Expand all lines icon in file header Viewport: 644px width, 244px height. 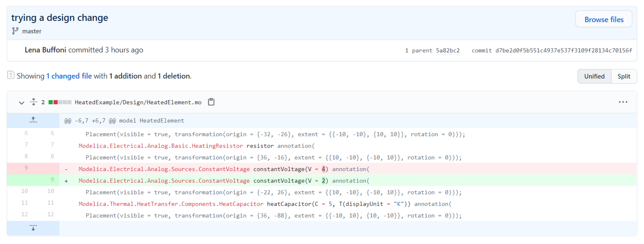tap(33, 102)
